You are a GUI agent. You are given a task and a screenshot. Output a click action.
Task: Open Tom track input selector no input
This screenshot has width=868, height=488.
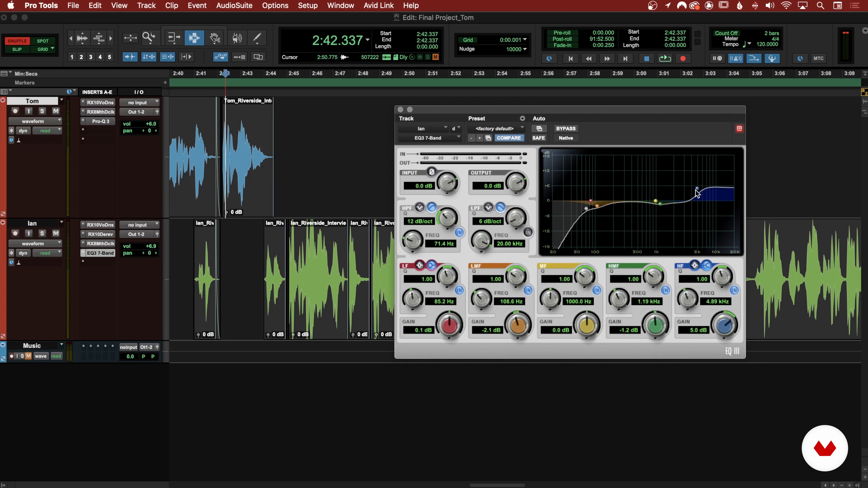[139, 102]
